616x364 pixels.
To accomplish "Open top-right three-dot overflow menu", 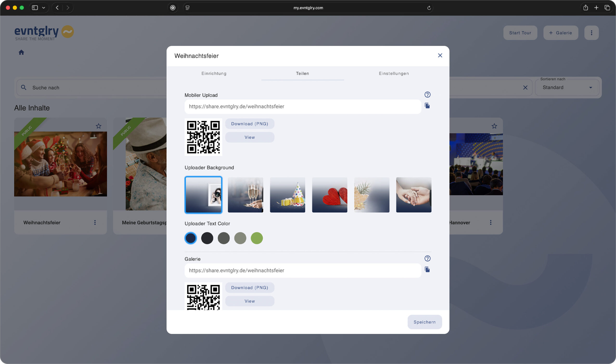I will click(591, 33).
